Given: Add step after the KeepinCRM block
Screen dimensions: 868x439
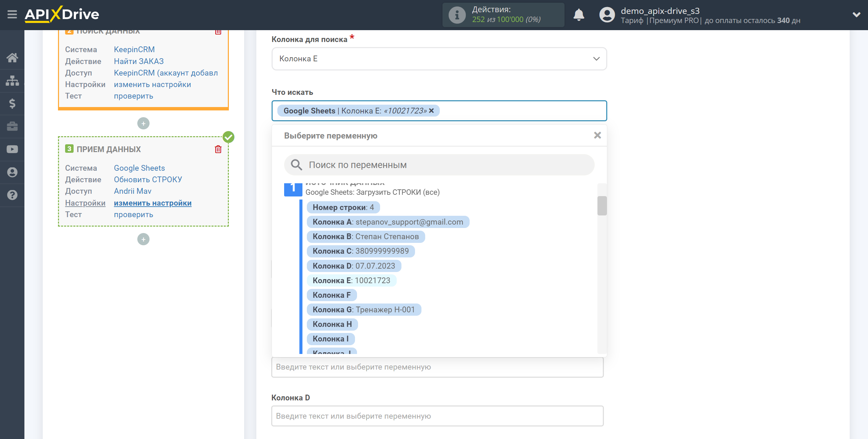Looking at the screenshot, I should [x=143, y=123].
